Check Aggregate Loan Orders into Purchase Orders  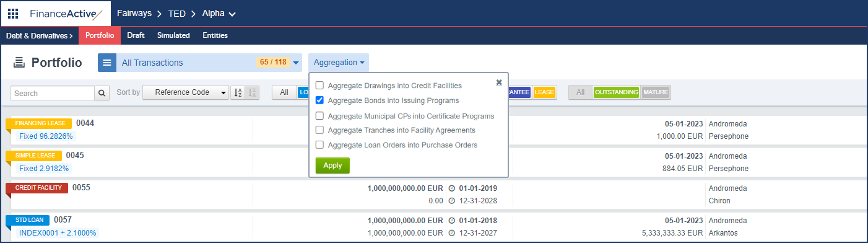[x=319, y=145]
